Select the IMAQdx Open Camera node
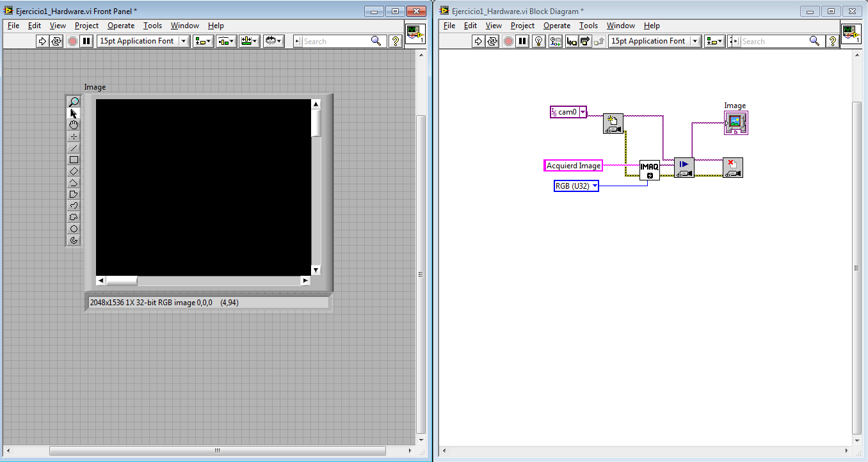868x462 pixels. click(613, 123)
